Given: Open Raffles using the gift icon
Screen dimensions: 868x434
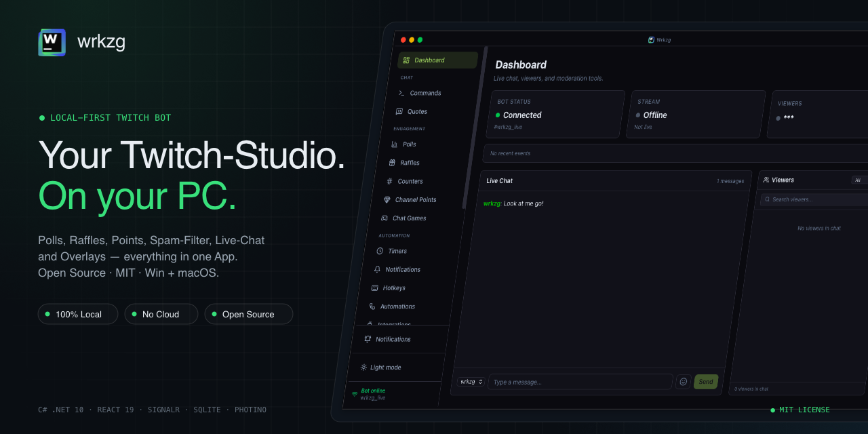Looking at the screenshot, I should coord(393,163).
